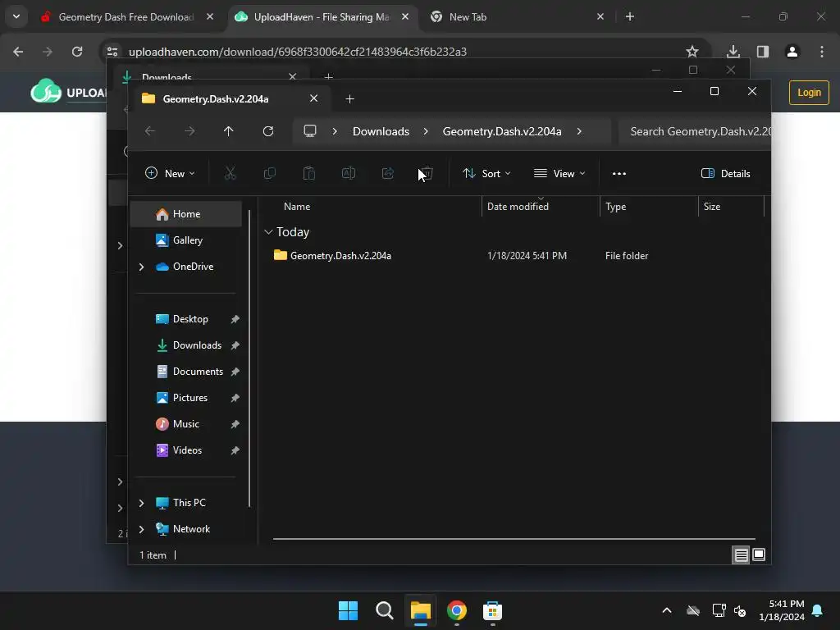The image size is (840, 630).
Task: Click the Explorer forward arrow button
Action: pyautogui.click(x=189, y=131)
